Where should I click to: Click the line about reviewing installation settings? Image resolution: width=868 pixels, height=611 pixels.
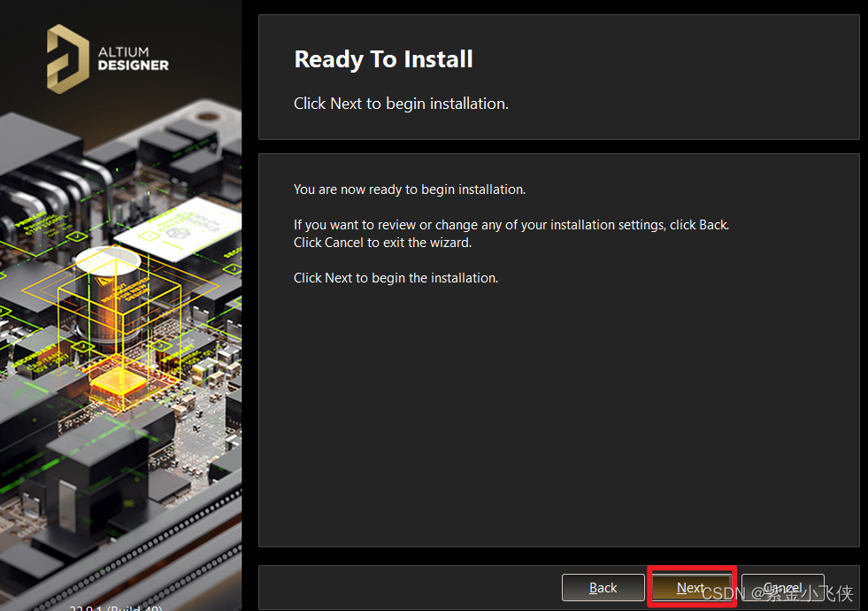pos(511,225)
